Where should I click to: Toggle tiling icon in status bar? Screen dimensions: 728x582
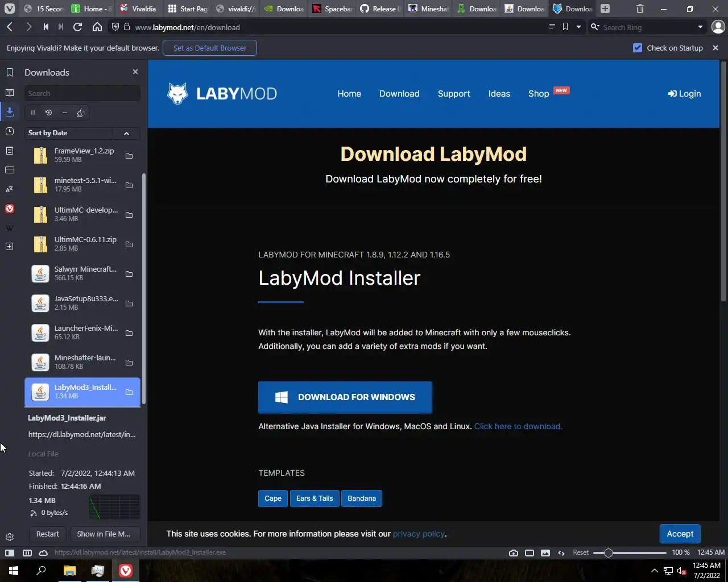[x=530, y=552]
